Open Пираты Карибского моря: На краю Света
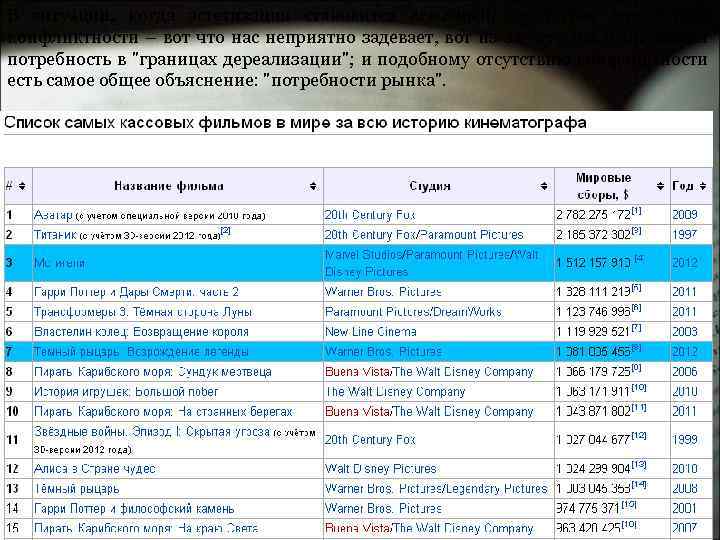 [x=146, y=529]
